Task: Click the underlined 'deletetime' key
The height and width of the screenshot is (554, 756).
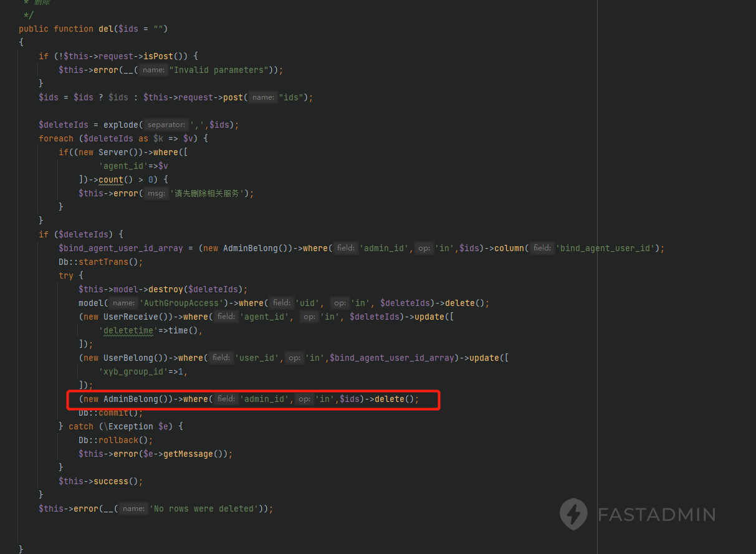Action: [x=128, y=330]
